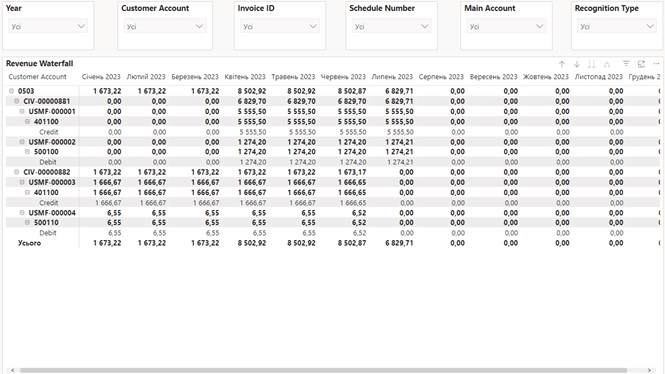Image resolution: width=665 pixels, height=374 pixels.
Task: Select 0503 value 8 502,87 for Червень
Action: pos(352,91)
